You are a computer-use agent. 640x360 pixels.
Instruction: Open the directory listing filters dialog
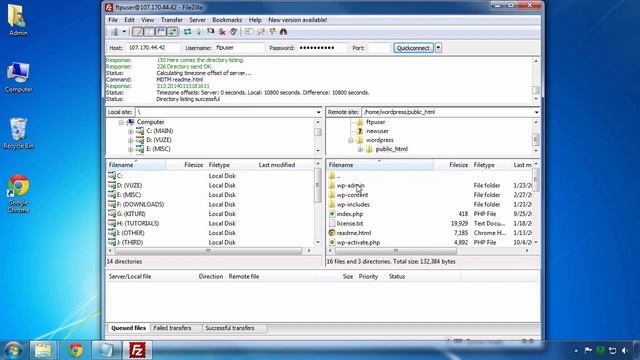tap(249, 32)
